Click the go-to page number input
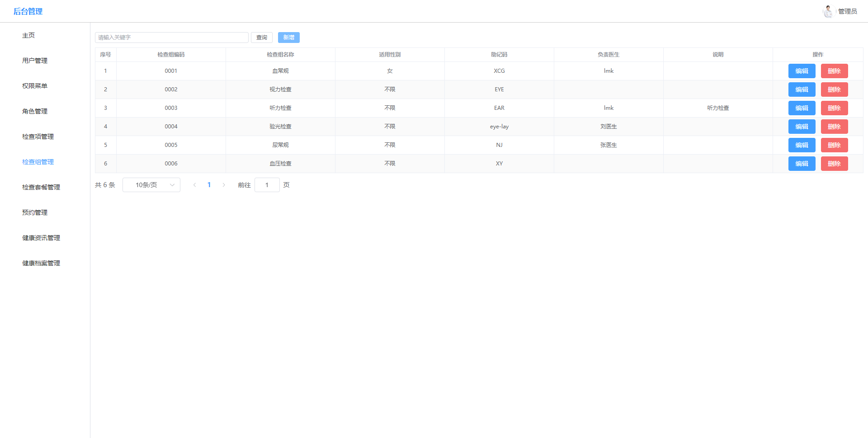Image resolution: width=868 pixels, height=438 pixels. coord(267,185)
